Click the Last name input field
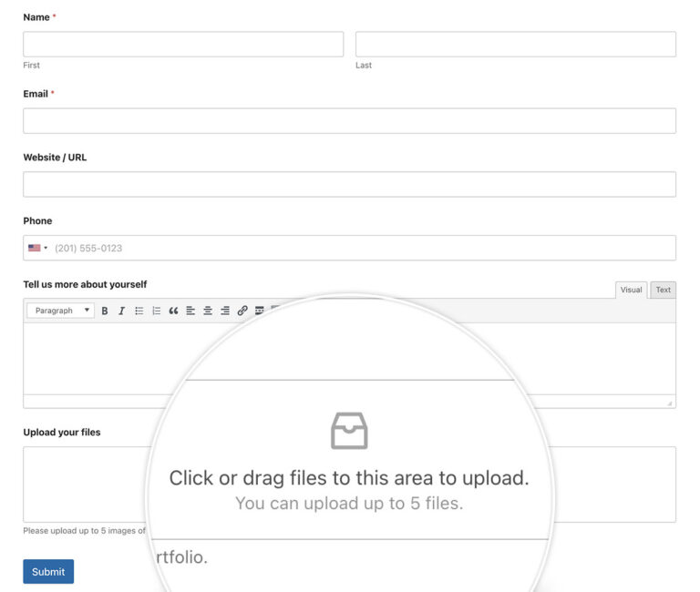The width and height of the screenshot is (700, 592). (x=515, y=45)
